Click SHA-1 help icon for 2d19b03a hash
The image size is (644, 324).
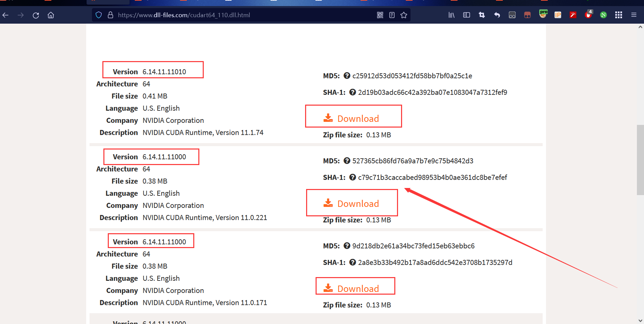click(352, 92)
